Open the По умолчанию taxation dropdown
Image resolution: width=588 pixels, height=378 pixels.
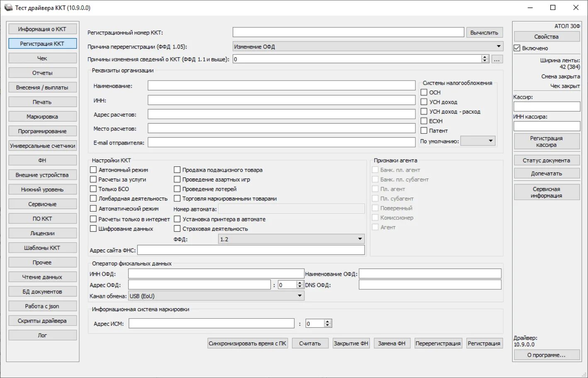pos(478,141)
